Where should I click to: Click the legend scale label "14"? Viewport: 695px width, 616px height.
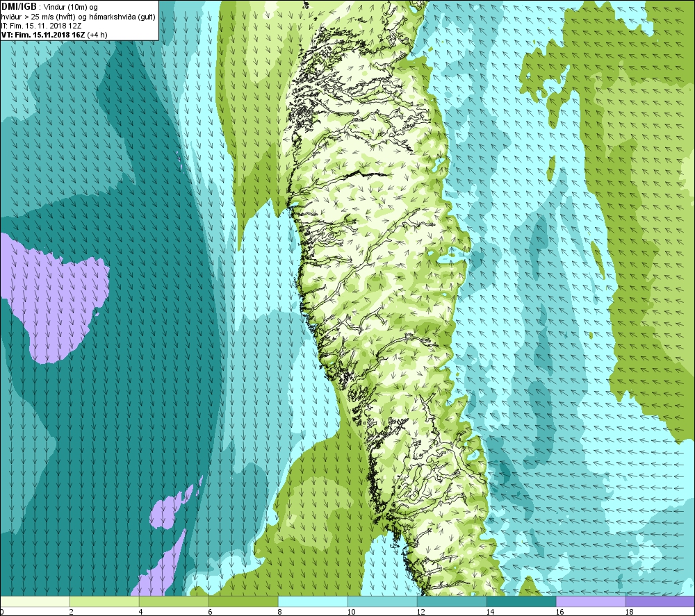(x=490, y=612)
